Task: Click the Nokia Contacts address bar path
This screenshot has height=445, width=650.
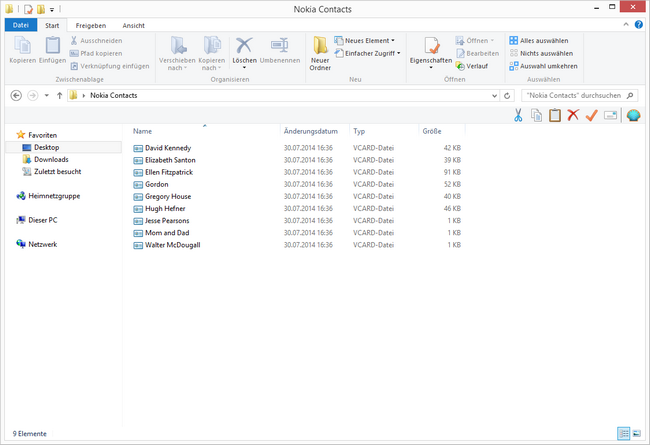Action: pos(114,95)
